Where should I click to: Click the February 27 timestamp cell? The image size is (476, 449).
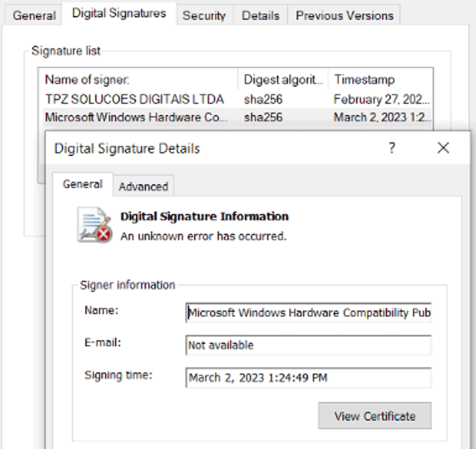click(x=381, y=99)
